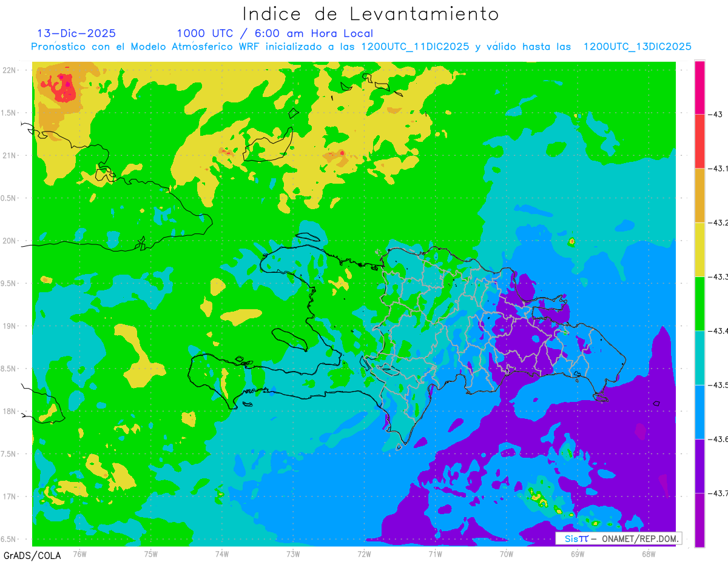Select the legend value '-43.2'
This screenshot has height=562, width=728.
[x=718, y=222]
